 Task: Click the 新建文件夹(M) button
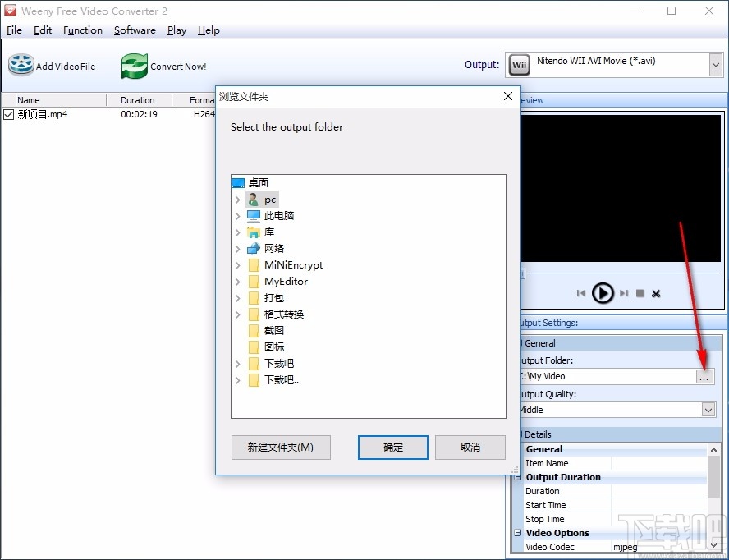pos(281,447)
